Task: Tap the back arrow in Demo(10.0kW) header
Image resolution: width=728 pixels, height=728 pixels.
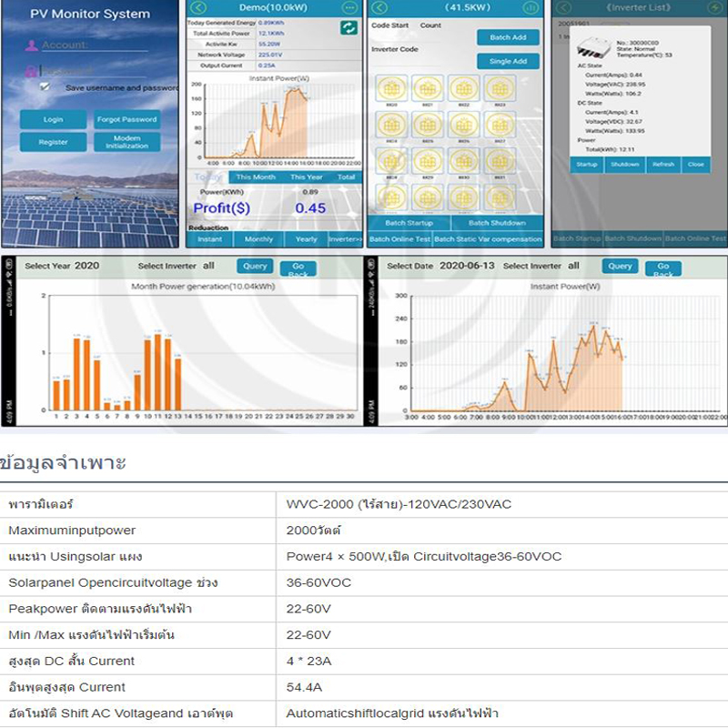Action: pos(198,7)
